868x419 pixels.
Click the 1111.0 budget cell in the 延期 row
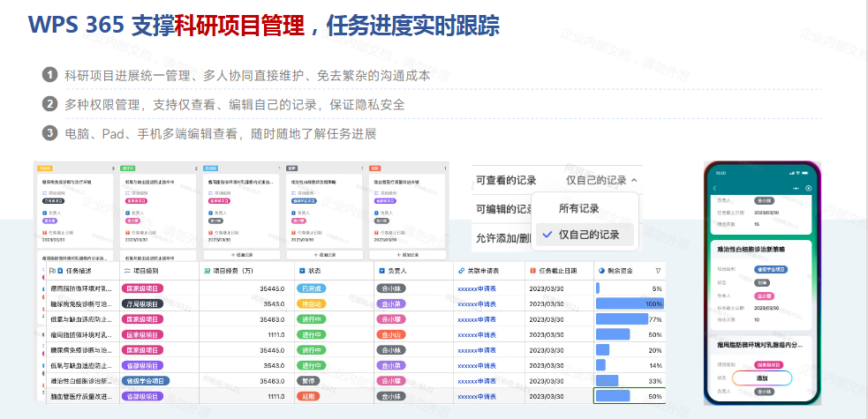(246, 396)
